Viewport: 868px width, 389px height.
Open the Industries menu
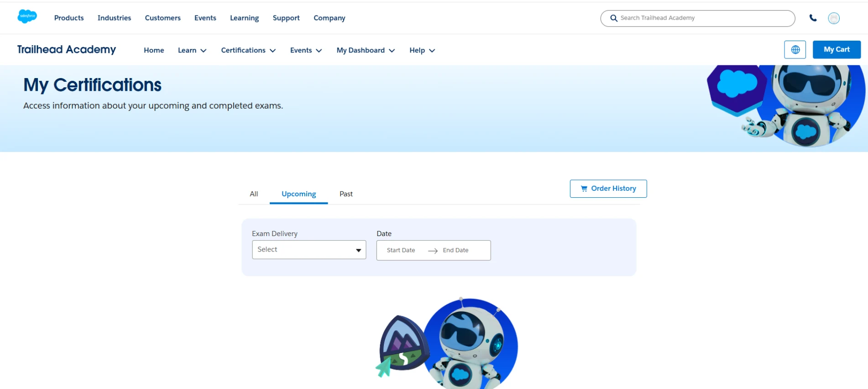(114, 18)
